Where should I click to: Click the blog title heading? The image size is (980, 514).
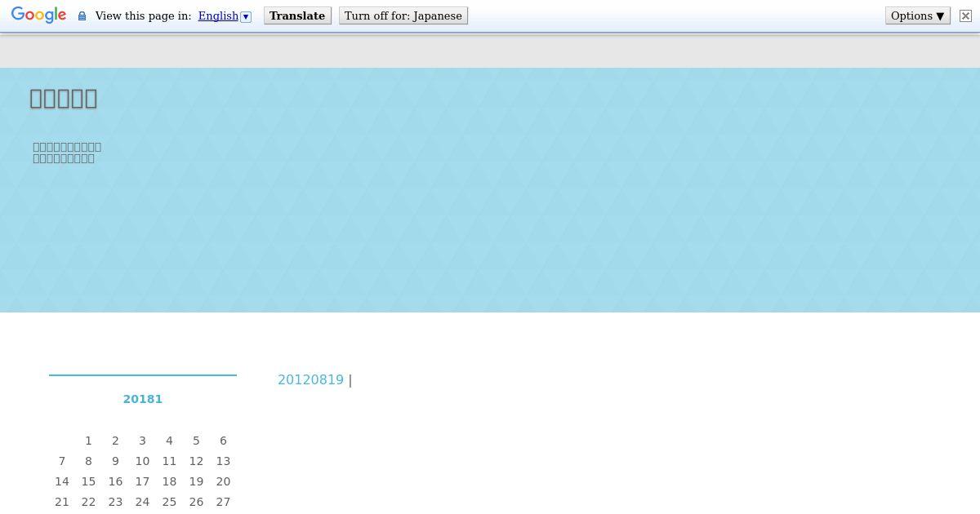click(x=64, y=98)
